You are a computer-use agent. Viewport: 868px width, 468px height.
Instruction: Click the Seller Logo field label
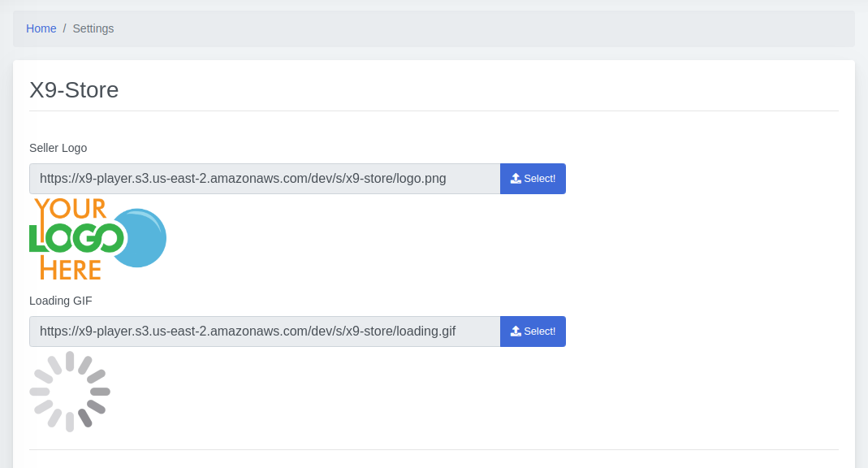[58, 148]
